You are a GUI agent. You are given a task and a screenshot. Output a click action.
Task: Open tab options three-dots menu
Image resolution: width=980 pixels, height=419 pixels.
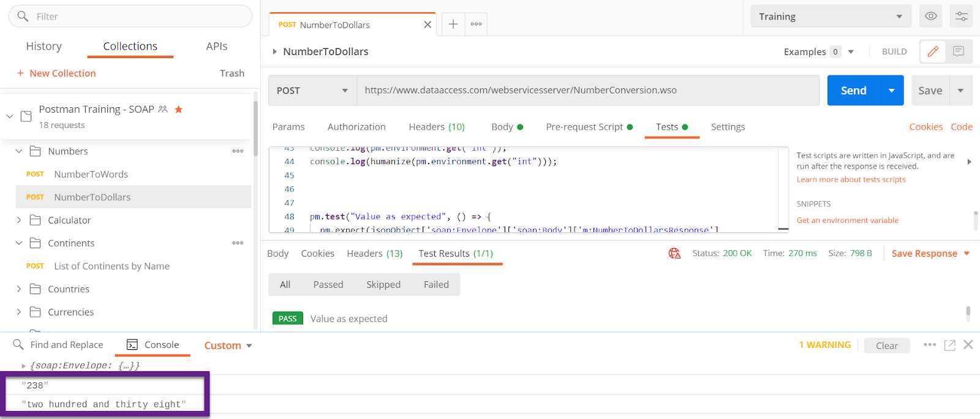point(476,24)
